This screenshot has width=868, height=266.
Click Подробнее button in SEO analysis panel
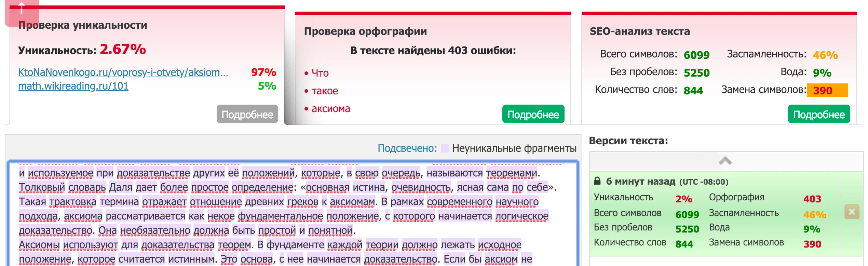coord(819,114)
